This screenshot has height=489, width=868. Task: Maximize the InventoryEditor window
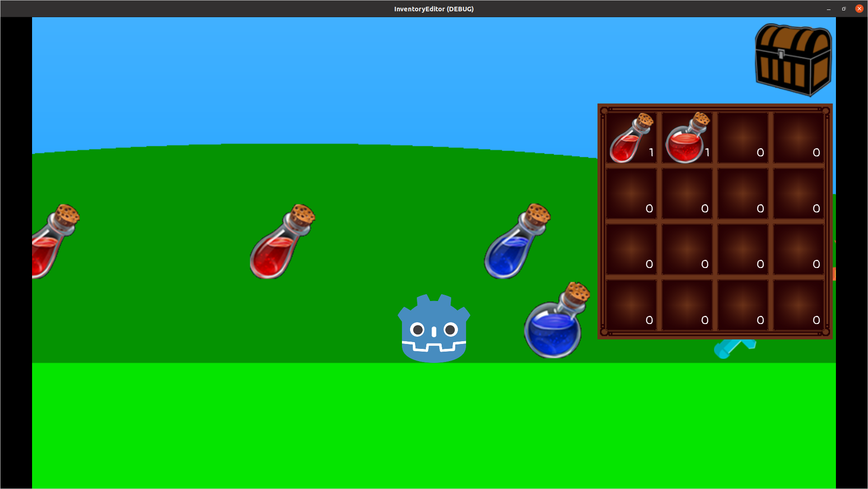click(844, 9)
